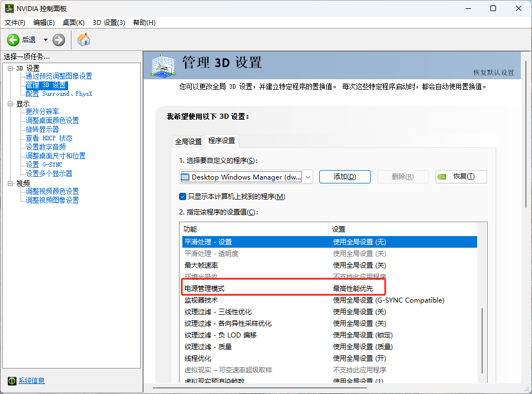Screen dimensions: 532x394
Task: Open the program selection dropdown list
Action: pyautogui.click(x=308, y=177)
